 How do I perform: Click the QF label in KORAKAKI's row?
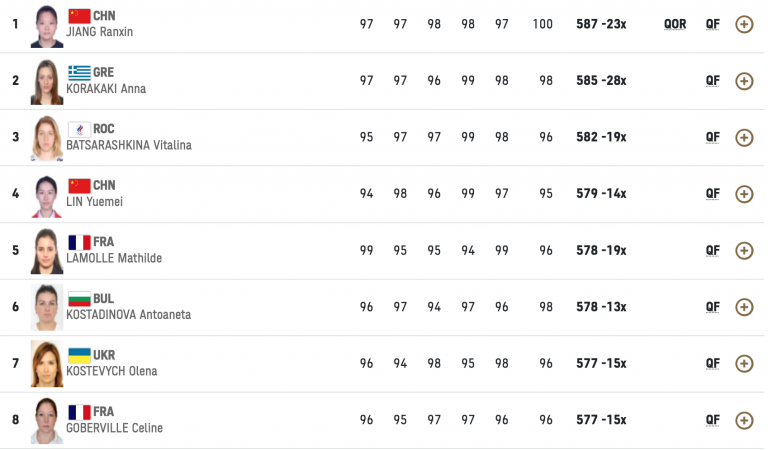pos(712,81)
